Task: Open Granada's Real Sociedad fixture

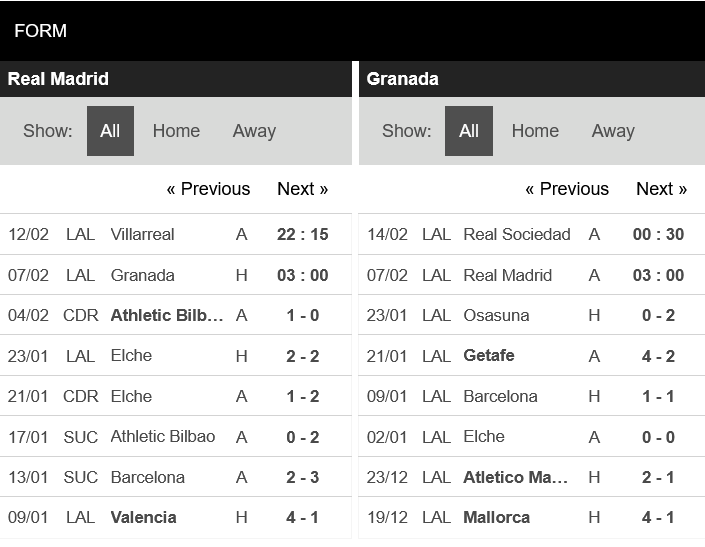Action: tap(532, 234)
